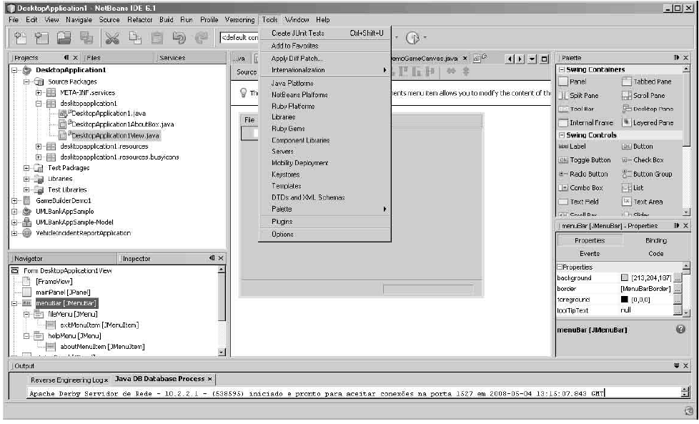
Task: Click the Events button in Properties panel
Action: pyautogui.click(x=589, y=254)
